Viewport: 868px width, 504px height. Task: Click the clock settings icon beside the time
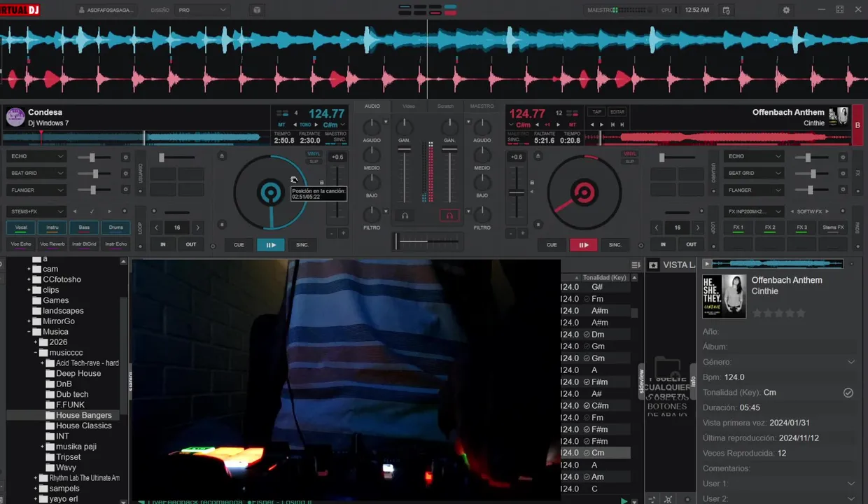(726, 10)
